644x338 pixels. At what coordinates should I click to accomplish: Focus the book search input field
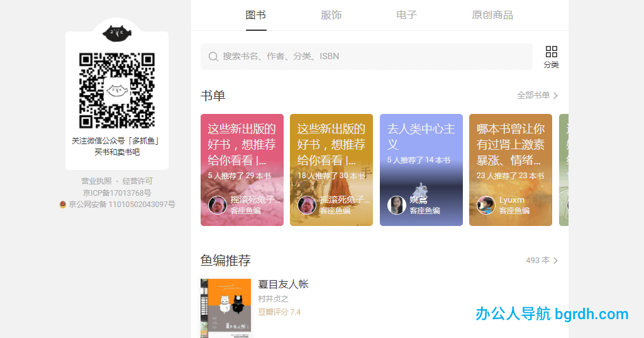coord(371,57)
